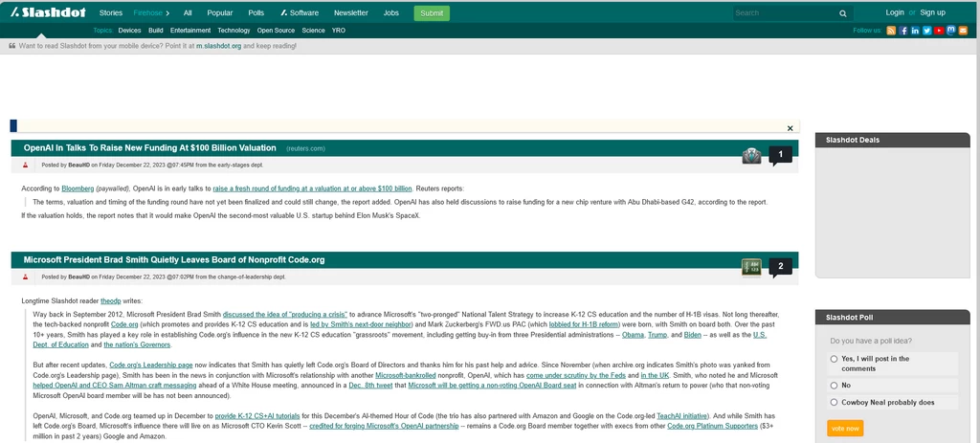The width and height of the screenshot is (980, 443).
Task: Open the comment bubble showing 2
Action: [x=780, y=267]
